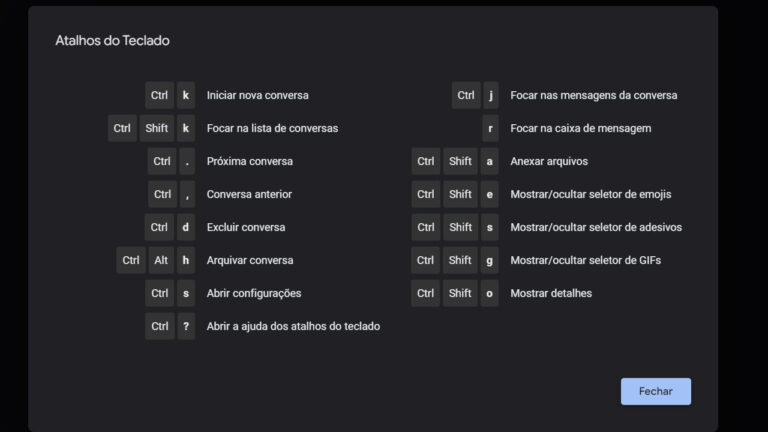Click the Fechar button
Screen dimensions: 768x432
tap(656, 391)
